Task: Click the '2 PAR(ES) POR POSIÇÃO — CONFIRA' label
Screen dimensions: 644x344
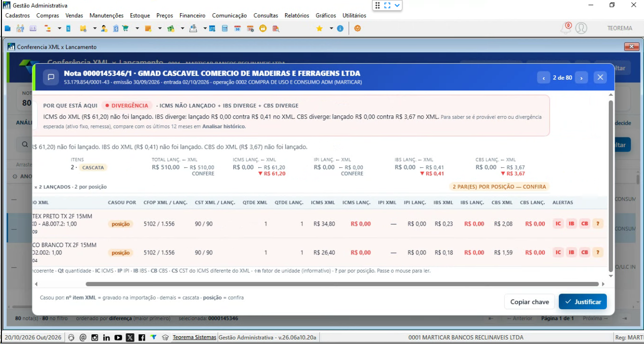Action: pyautogui.click(x=499, y=186)
